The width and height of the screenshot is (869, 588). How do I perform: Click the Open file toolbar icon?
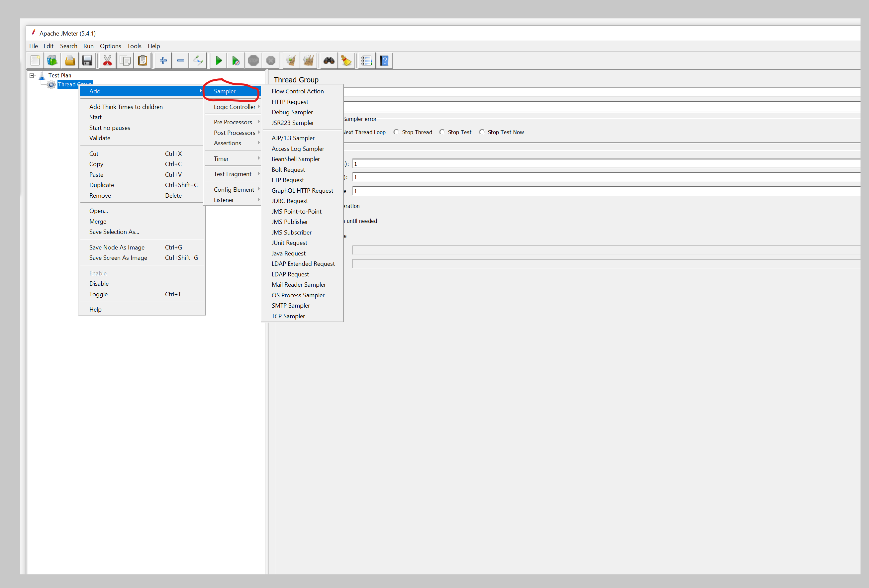[70, 60]
